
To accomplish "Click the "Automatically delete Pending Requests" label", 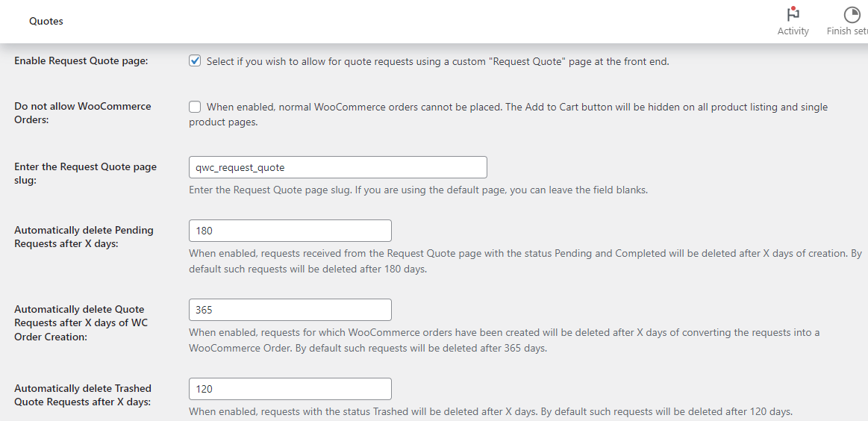I will pyautogui.click(x=84, y=237).
